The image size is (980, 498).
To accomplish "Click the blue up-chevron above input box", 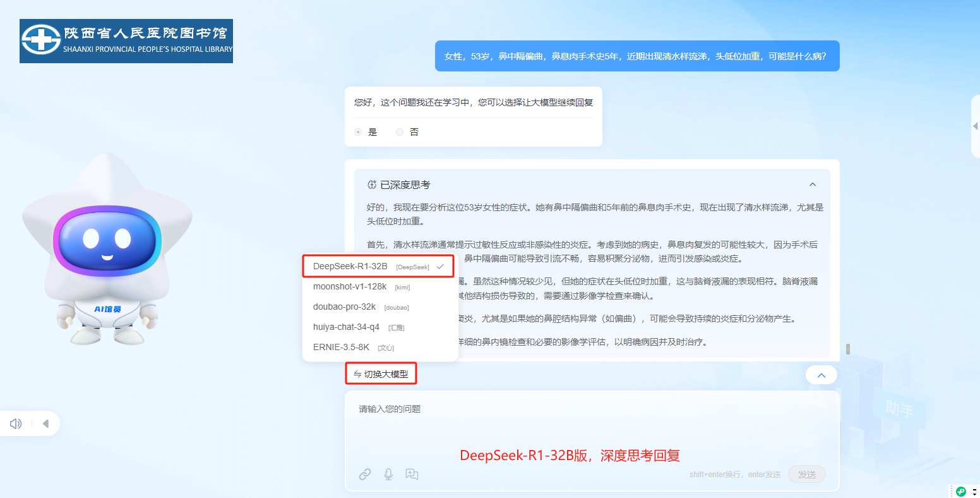I will pos(821,375).
